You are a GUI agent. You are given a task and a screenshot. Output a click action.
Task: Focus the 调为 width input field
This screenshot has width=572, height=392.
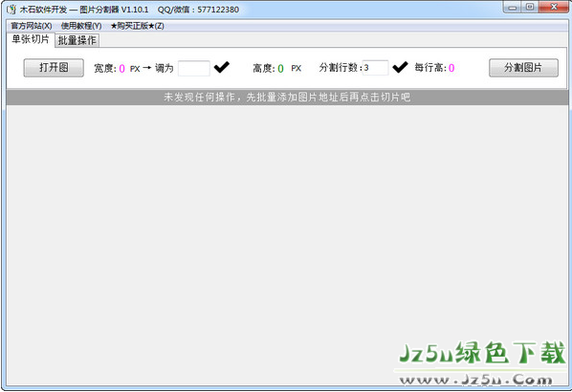pyautogui.click(x=194, y=68)
